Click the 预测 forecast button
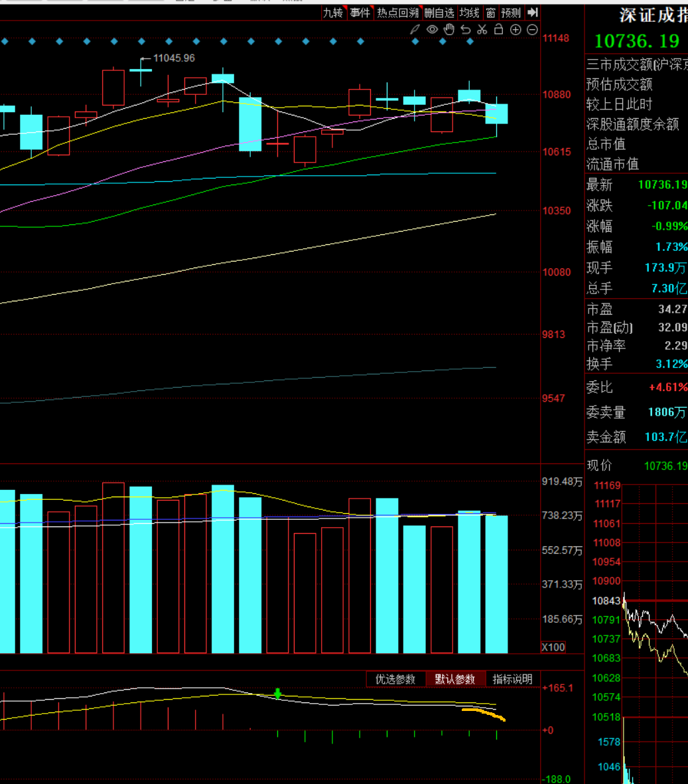Screen dimensions: 688x784 [x=511, y=13]
